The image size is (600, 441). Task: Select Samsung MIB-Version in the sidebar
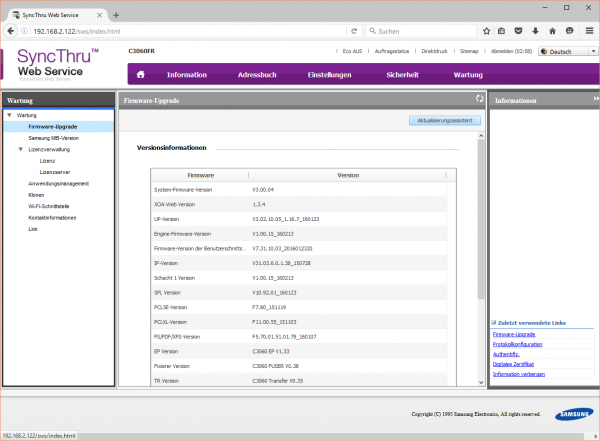click(x=53, y=138)
